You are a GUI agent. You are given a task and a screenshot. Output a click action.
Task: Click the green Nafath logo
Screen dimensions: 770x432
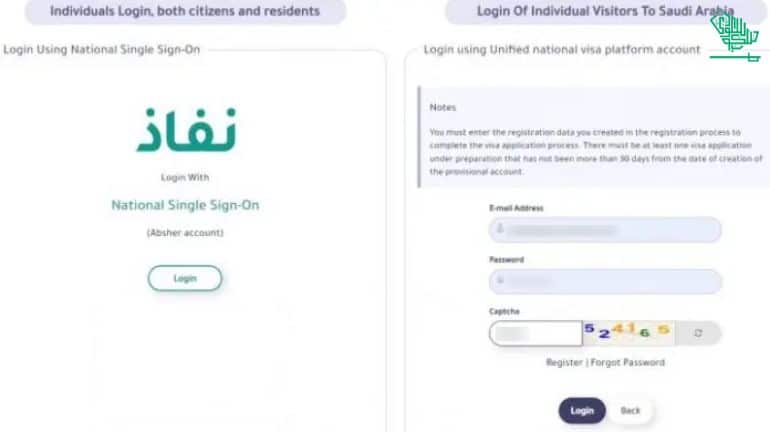coord(185,130)
